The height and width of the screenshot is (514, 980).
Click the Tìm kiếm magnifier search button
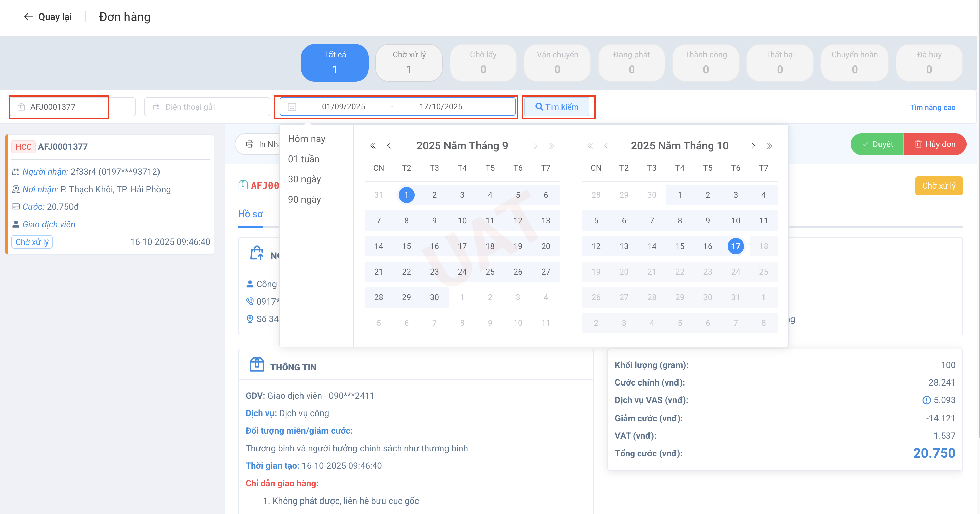pos(556,107)
